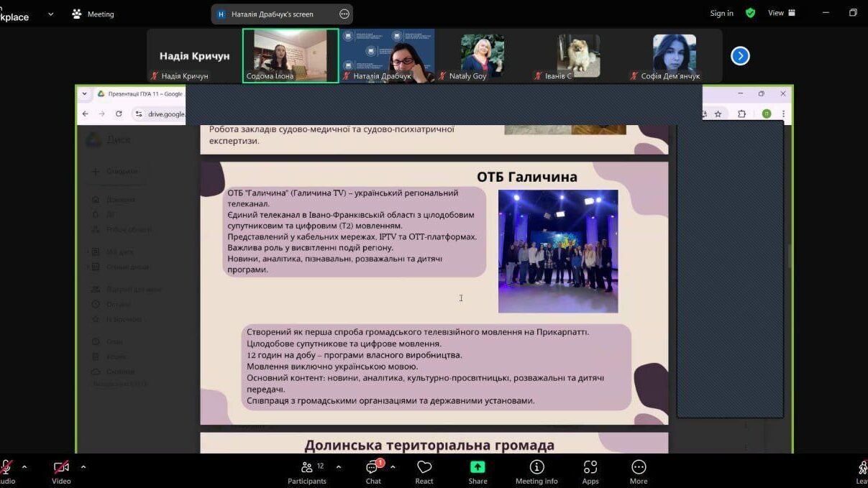Expand the video settings arrow
The image size is (868, 488).
pos(83,466)
